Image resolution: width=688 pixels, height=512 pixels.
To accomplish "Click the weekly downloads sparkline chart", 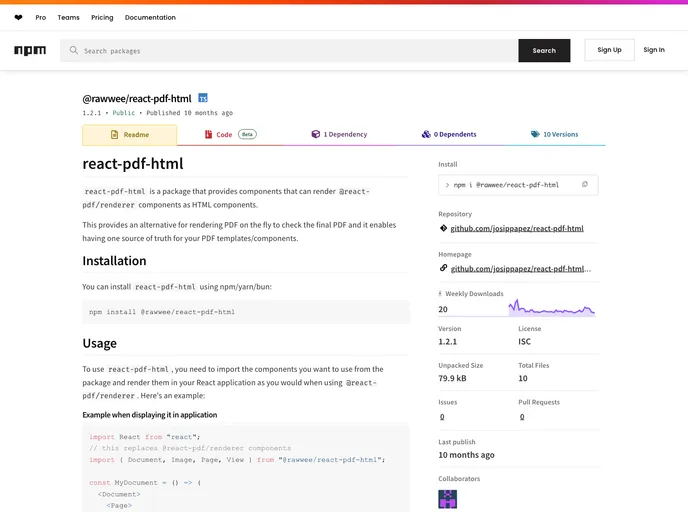I will (x=552, y=307).
